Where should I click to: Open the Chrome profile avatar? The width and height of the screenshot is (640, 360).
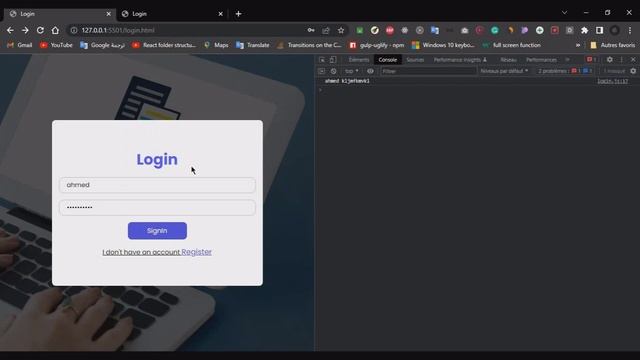pyautogui.click(x=615, y=30)
